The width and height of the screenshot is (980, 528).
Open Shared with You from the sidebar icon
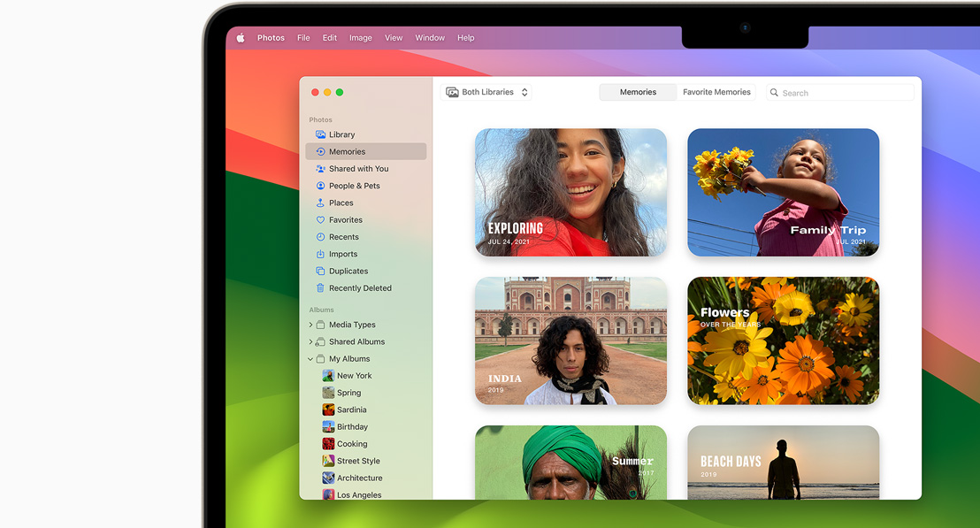[x=320, y=168]
